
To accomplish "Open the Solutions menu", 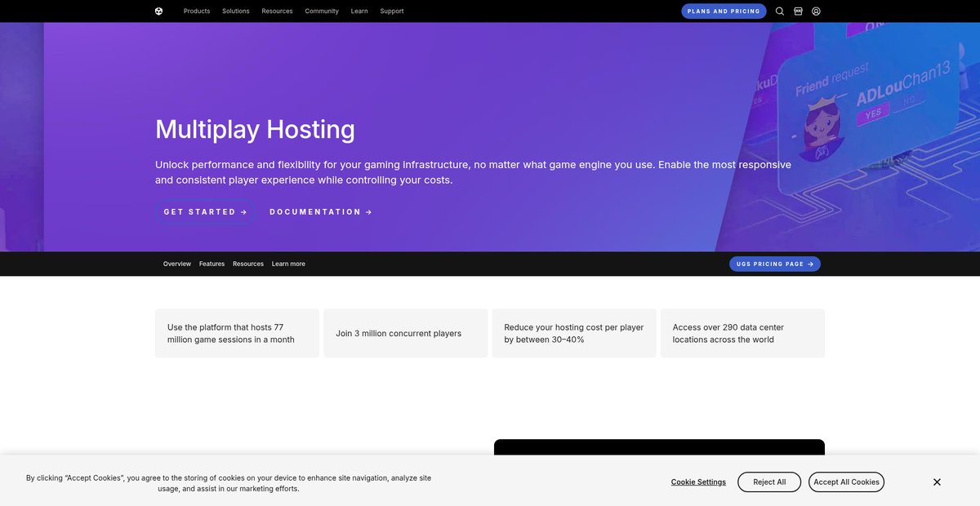I will click(236, 11).
